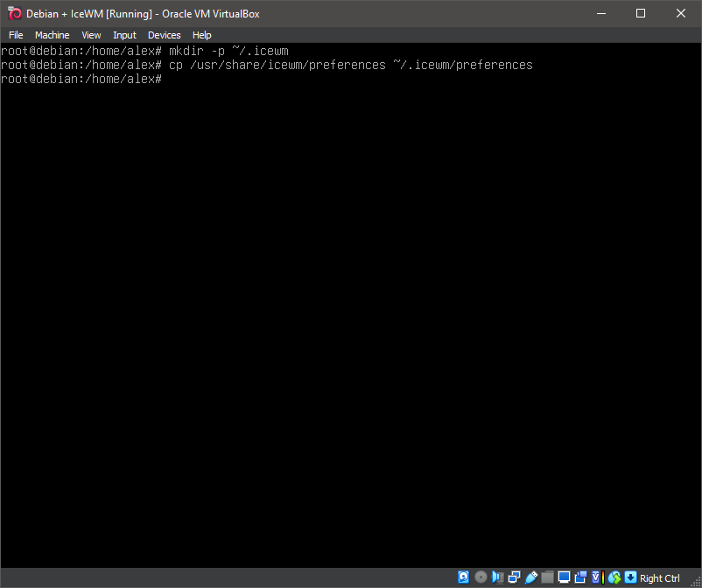This screenshot has width=702, height=588.
Task: Click the Right Ctrl host key label
Action: tap(660, 577)
